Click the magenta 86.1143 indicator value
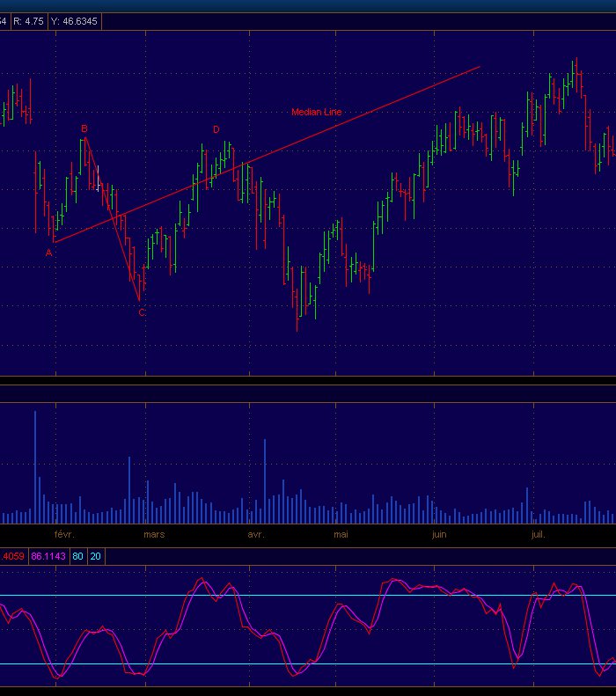The height and width of the screenshot is (696, 616). point(48,556)
